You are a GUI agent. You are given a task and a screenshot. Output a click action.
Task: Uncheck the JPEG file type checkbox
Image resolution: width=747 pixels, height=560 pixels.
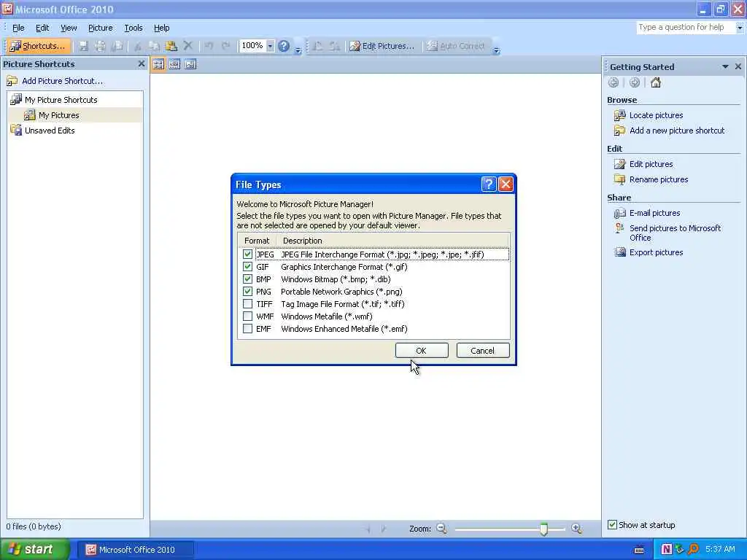point(247,254)
